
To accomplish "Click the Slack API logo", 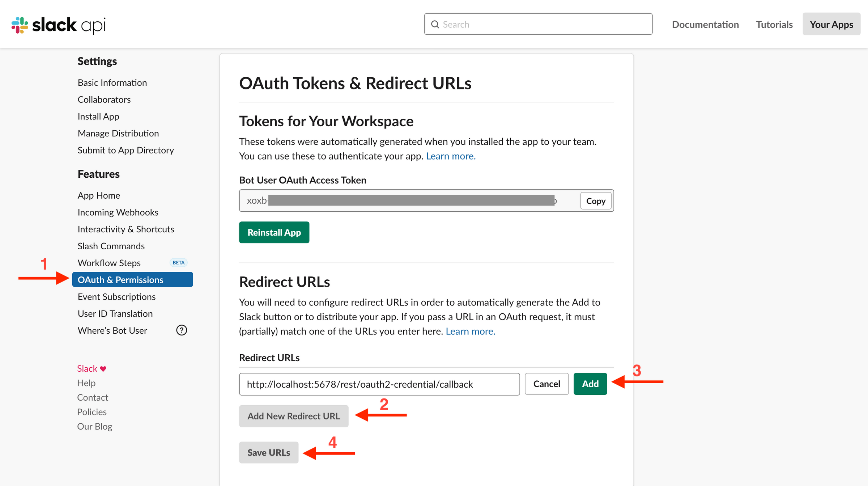I will tap(58, 25).
